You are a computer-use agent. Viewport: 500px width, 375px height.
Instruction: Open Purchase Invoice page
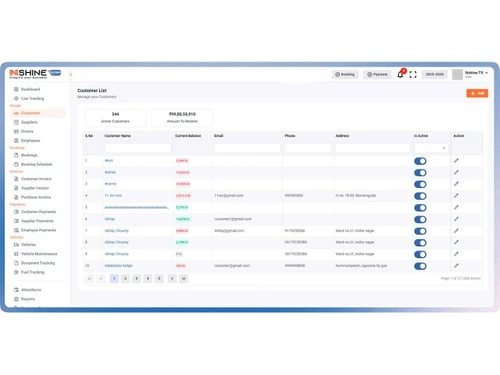point(36,197)
